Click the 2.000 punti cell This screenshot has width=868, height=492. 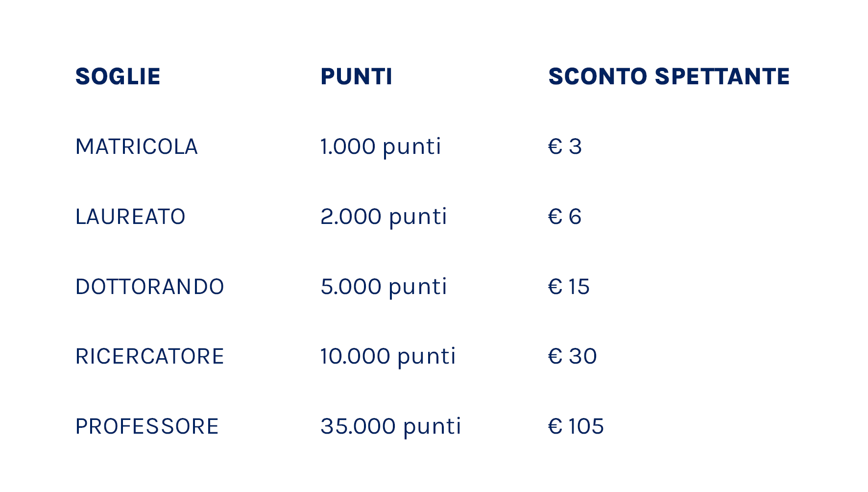click(384, 217)
